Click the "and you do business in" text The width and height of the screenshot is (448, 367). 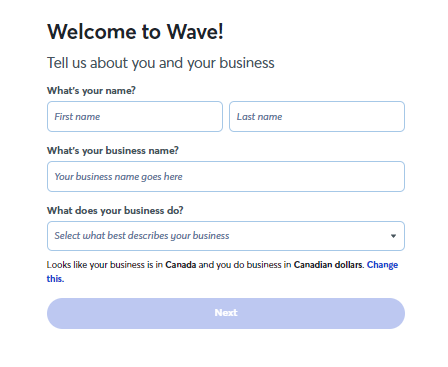click(x=245, y=265)
